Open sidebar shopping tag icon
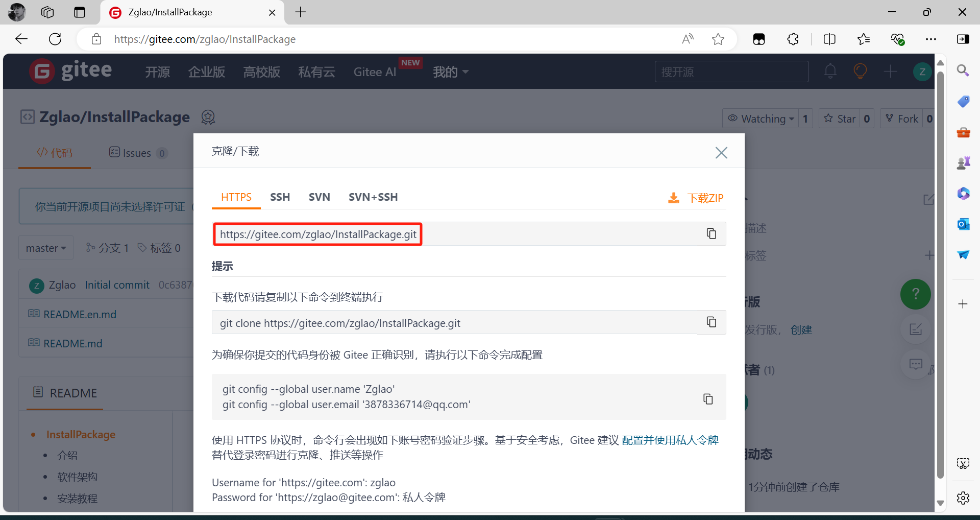The image size is (980, 520). (x=963, y=101)
